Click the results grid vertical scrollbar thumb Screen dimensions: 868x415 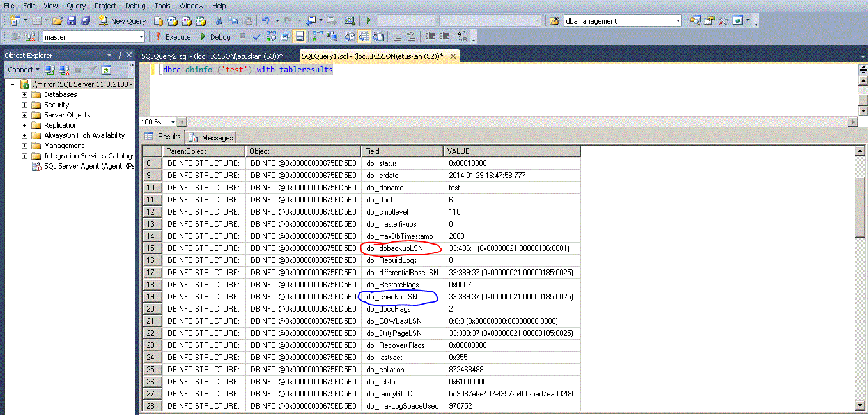click(861, 207)
